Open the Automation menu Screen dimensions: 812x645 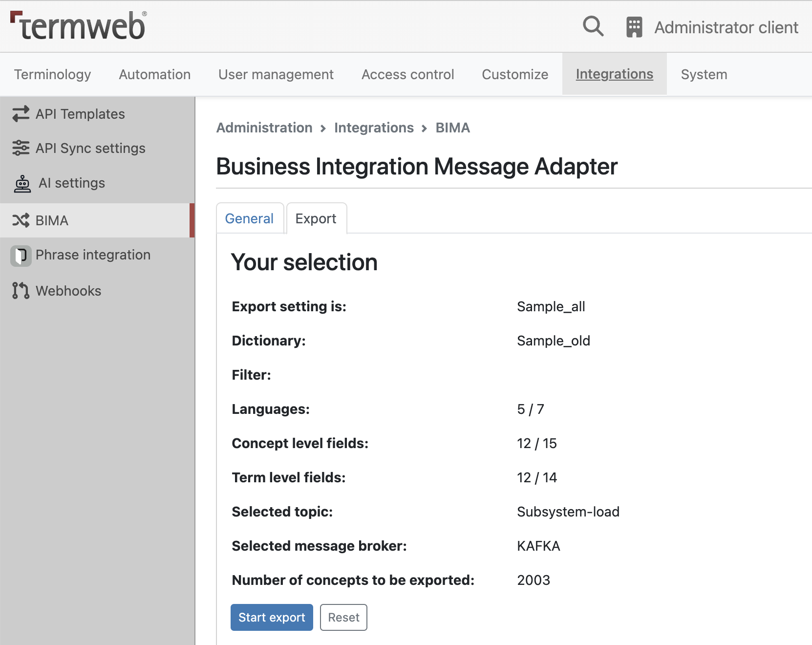pyautogui.click(x=155, y=74)
